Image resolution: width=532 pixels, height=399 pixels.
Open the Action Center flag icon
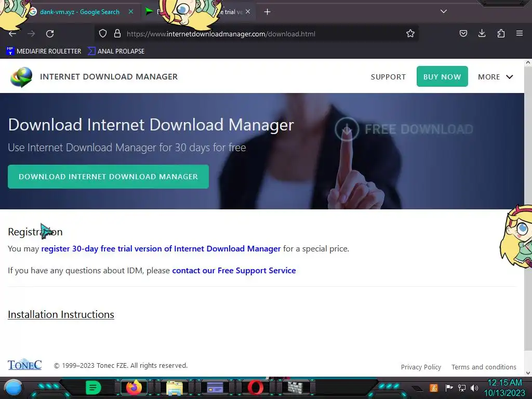coord(448,388)
